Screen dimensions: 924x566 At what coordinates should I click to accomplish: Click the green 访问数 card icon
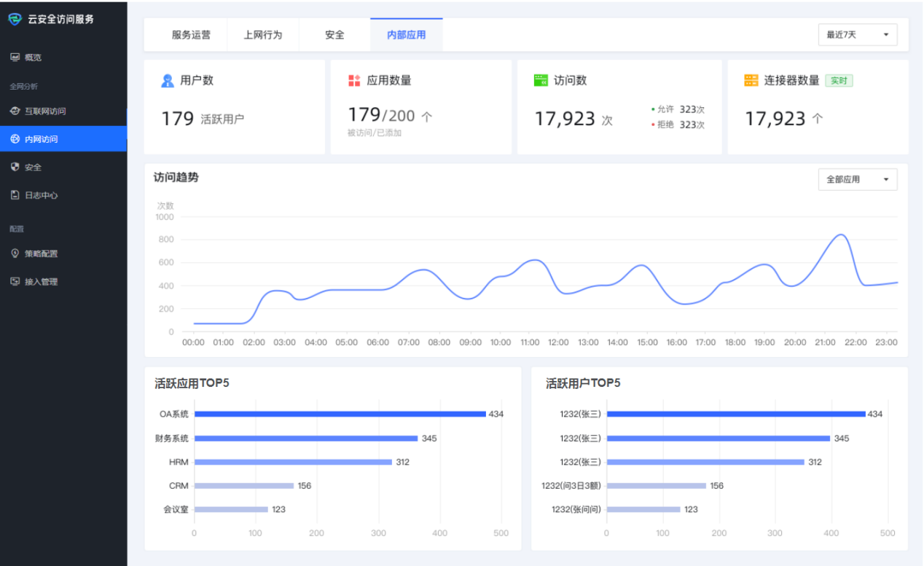point(541,81)
